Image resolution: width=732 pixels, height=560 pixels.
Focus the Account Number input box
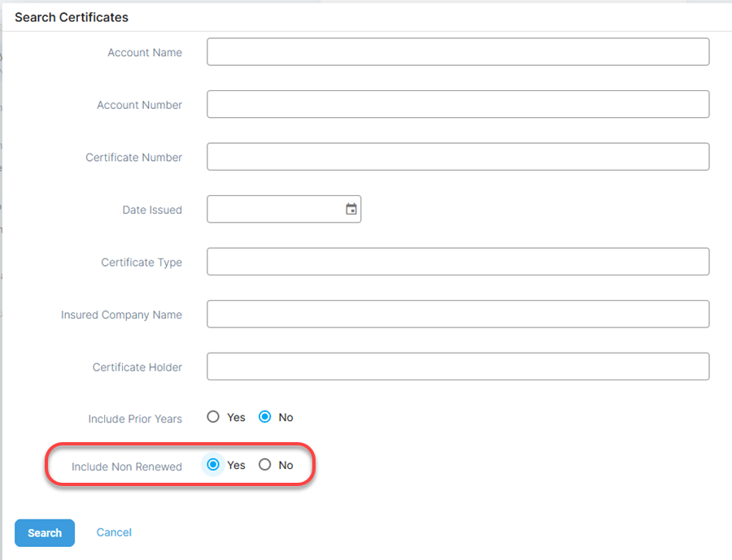458,104
